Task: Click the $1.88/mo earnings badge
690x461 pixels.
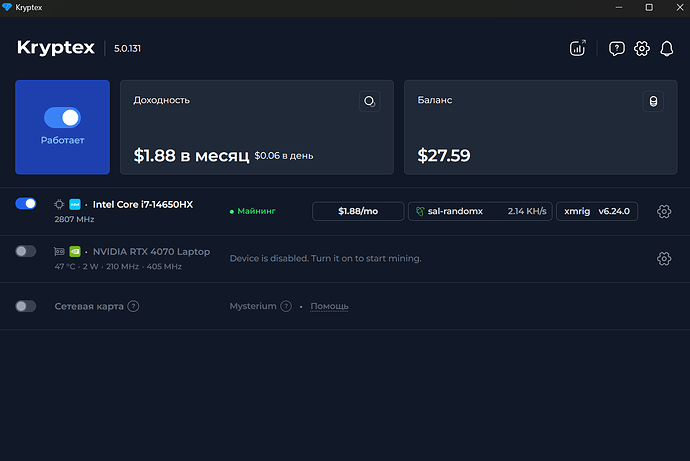Action: pos(358,212)
